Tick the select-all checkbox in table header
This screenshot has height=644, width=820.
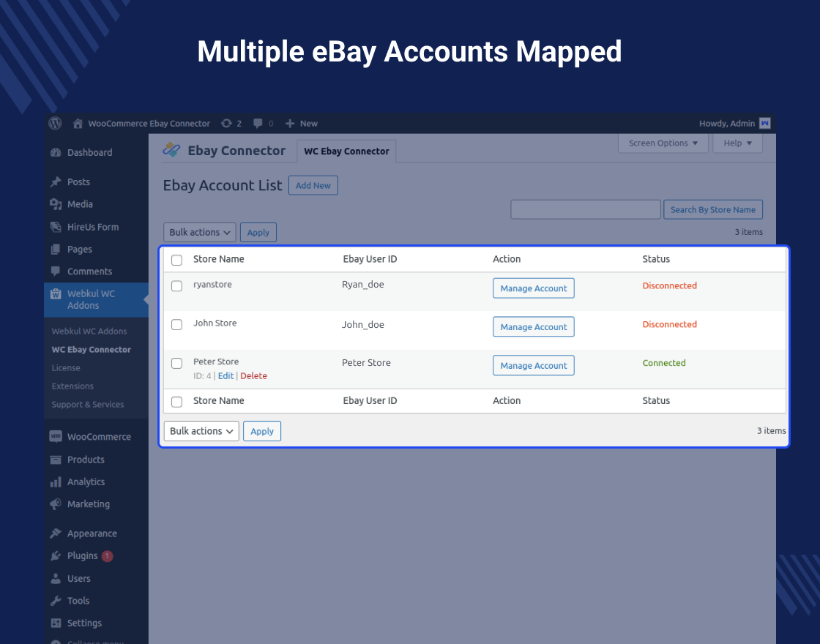click(x=176, y=260)
